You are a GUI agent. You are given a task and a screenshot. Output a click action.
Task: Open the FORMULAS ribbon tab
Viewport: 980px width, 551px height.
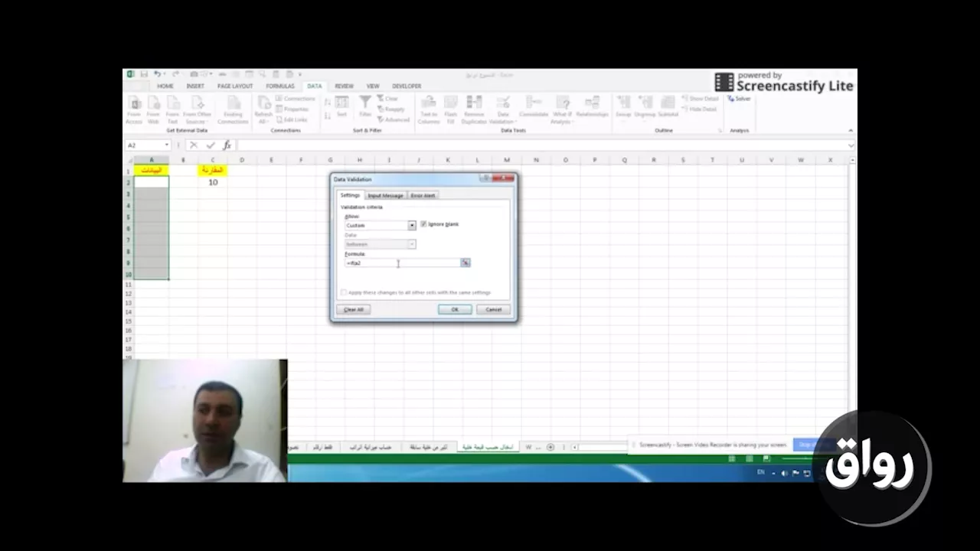click(x=280, y=86)
